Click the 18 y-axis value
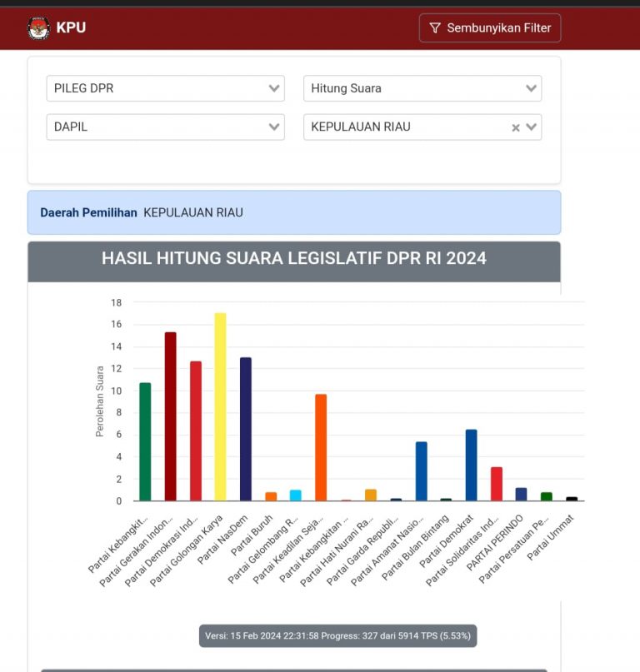This screenshot has height=672, width=640. tap(116, 303)
